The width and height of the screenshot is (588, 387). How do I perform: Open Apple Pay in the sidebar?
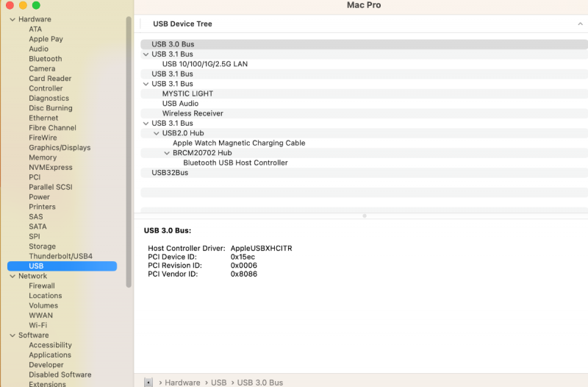[x=46, y=39]
